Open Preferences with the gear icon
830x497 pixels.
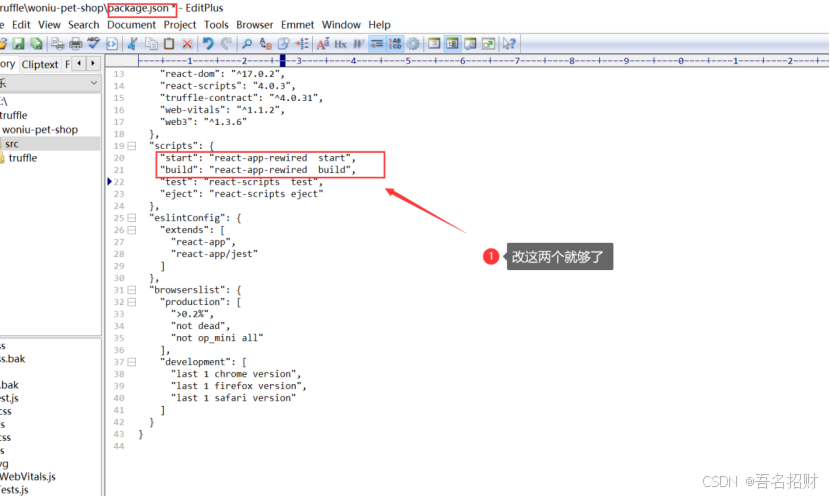[x=413, y=44]
